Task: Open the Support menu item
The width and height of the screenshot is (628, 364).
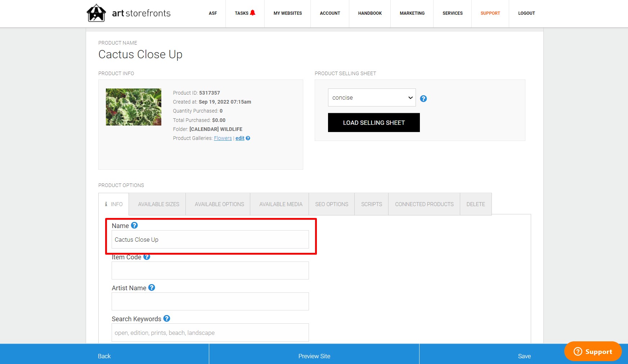Action: click(490, 13)
